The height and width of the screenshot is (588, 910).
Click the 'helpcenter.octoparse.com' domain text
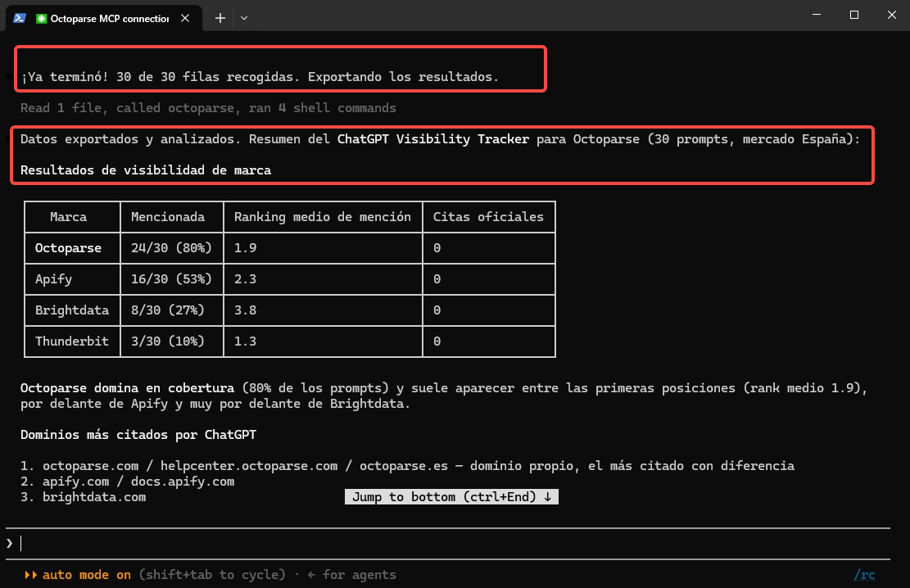click(249, 466)
